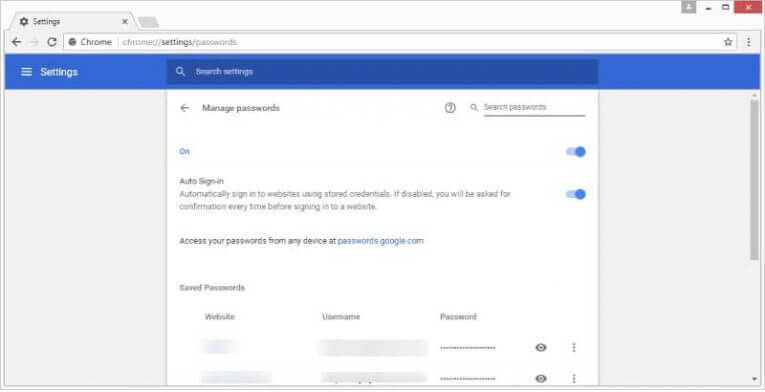Reload the page with the refresh icon
The width and height of the screenshot is (765, 392).
[x=52, y=42]
